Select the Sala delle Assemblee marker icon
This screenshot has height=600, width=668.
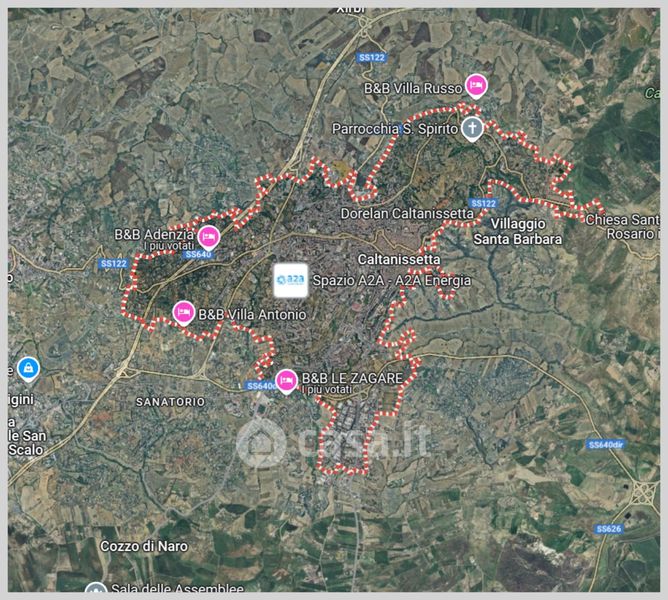[x=96, y=588]
